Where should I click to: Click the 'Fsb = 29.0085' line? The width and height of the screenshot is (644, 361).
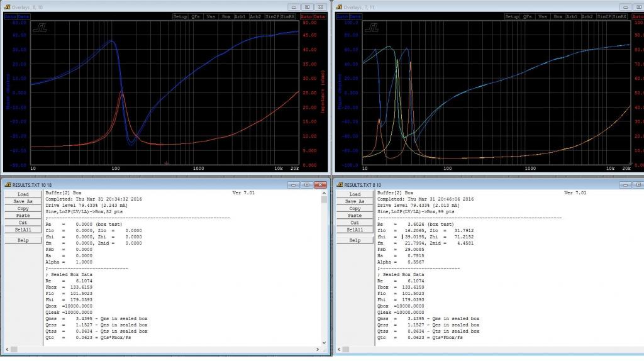401,249
